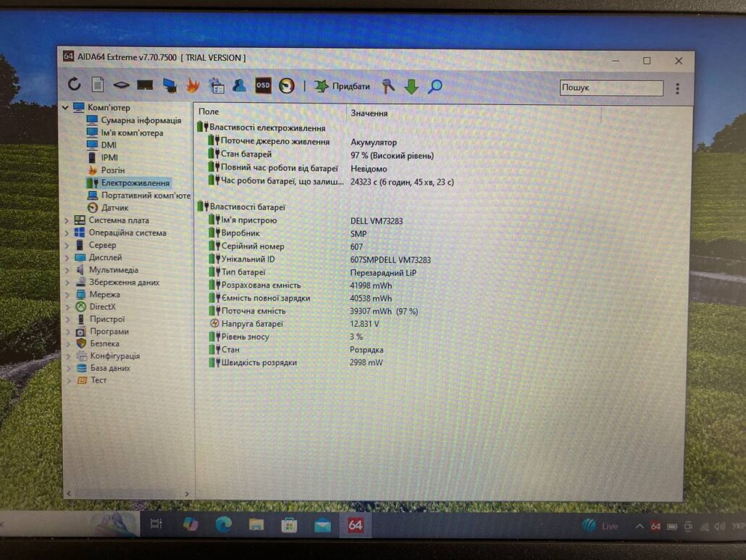Expand the Дисплей node arrow
The image size is (746, 560).
(67, 258)
